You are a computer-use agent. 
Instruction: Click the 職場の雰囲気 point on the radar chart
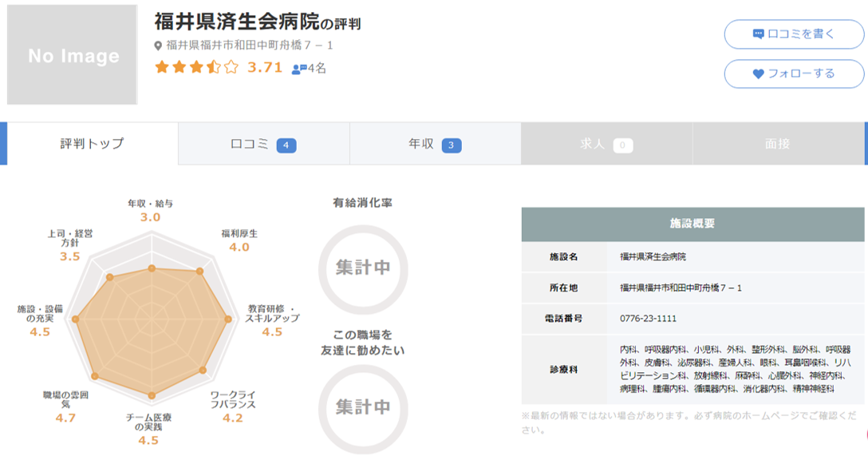95,376
